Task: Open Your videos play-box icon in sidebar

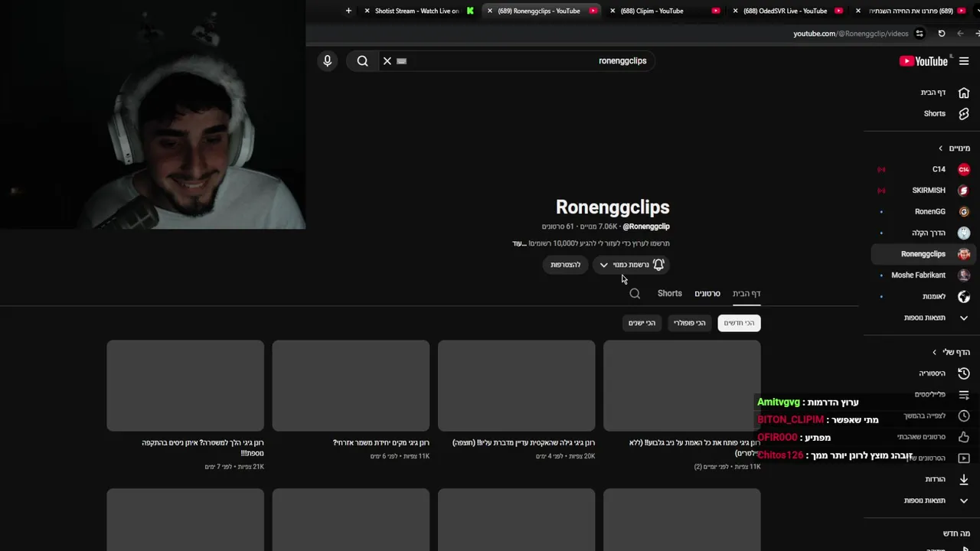Action: click(964, 458)
